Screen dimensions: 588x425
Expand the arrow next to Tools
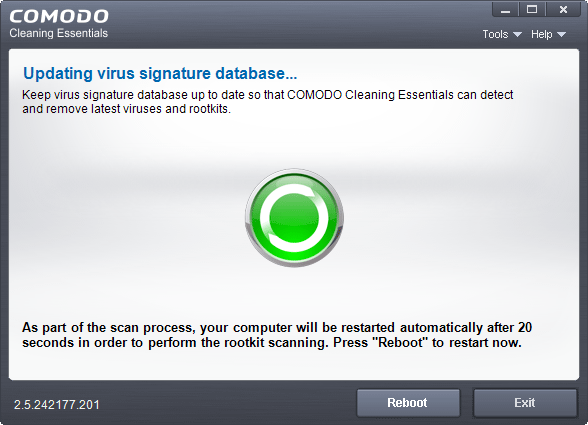tap(517, 35)
